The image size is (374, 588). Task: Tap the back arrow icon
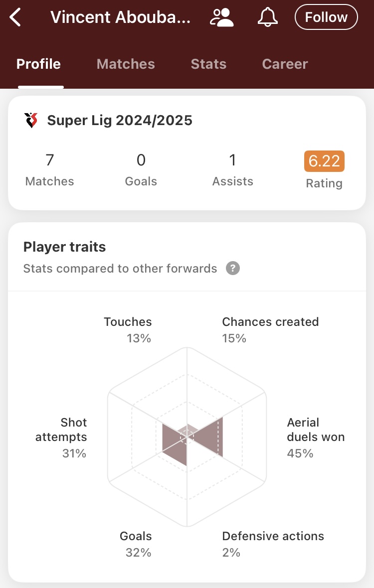point(15,17)
